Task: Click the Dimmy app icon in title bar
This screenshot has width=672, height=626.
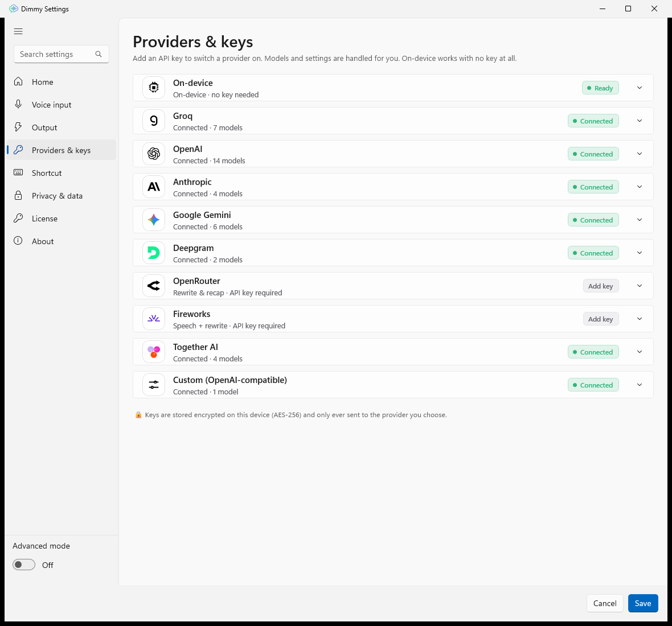Action: 13,9
